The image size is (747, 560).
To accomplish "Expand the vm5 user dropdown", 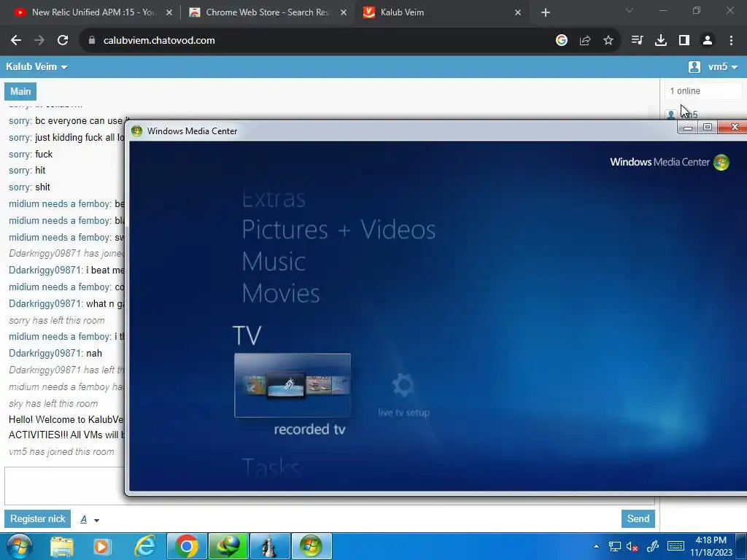I will pyautogui.click(x=723, y=66).
